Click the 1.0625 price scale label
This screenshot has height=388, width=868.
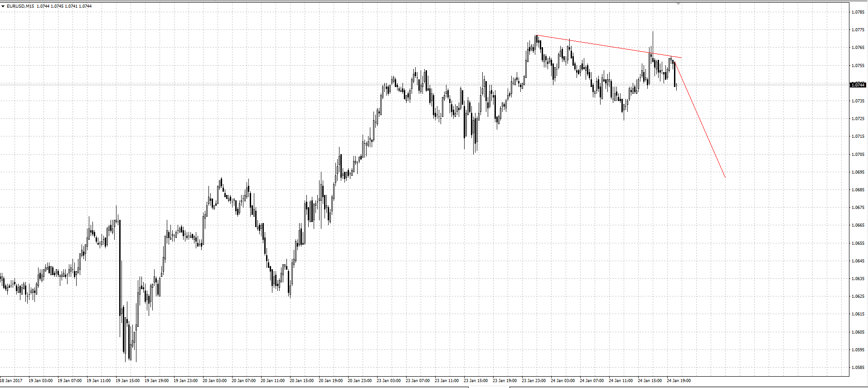(858, 296)
